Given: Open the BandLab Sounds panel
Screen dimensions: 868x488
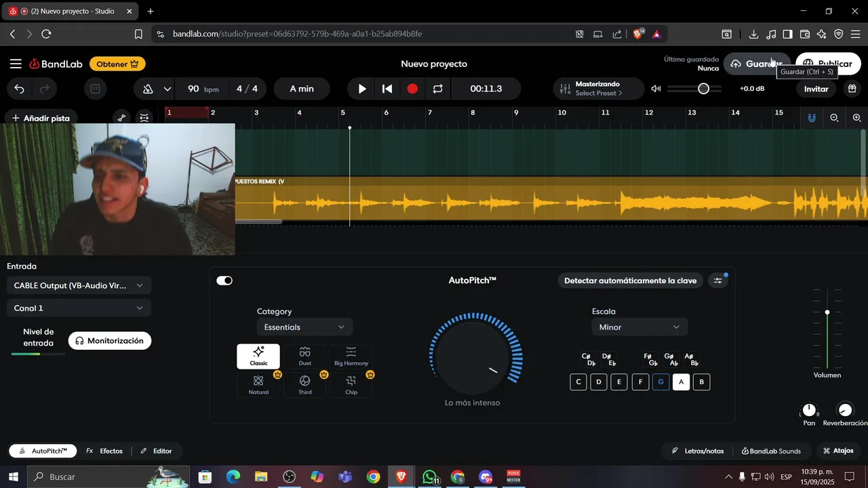Looking at the screenshot, I should point(771,451).
